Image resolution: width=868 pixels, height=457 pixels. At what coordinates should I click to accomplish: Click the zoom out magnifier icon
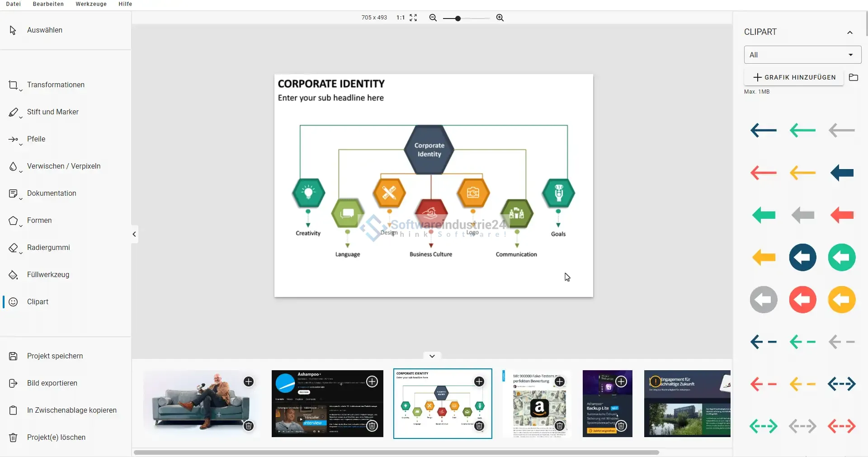pos(433,18)
